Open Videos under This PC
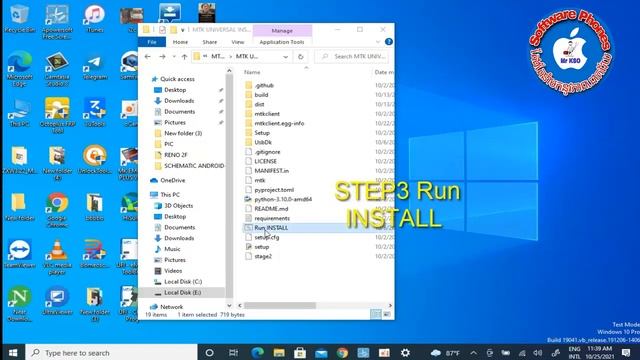The width and height of the screenshot is (640, 360). [173, 271]
